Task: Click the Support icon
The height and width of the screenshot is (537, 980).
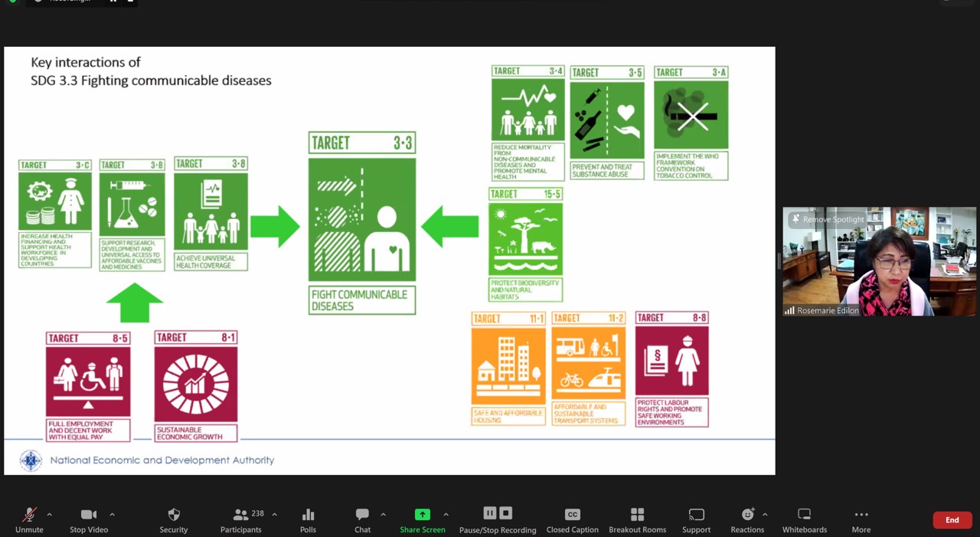Action: click(x=696, y=519)
